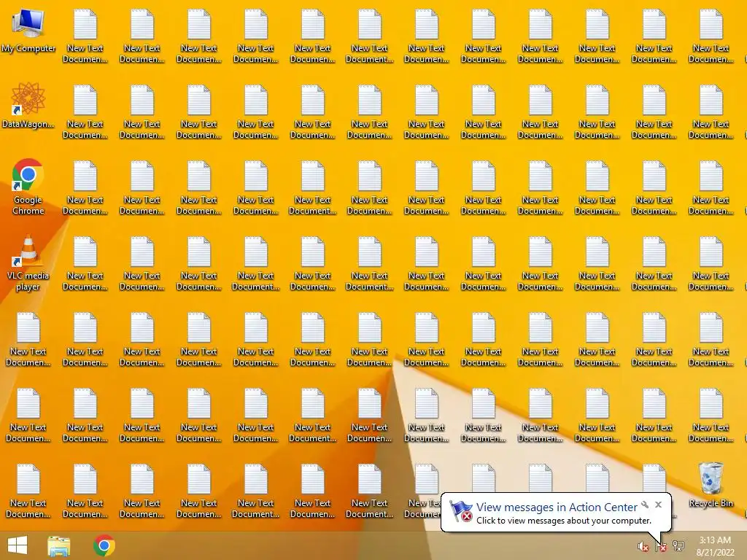
Task: Select the Google Chrome desktop shortcut
Action: click(28, 187)
